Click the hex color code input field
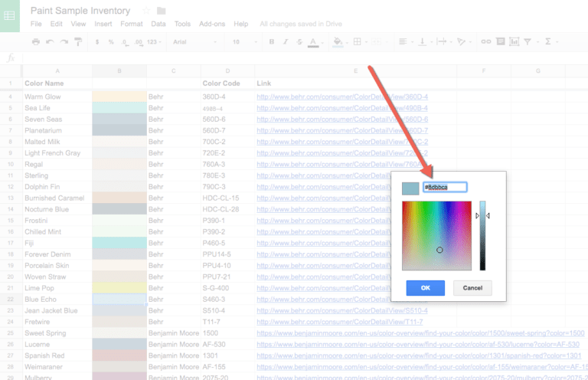 coord(444,187)
